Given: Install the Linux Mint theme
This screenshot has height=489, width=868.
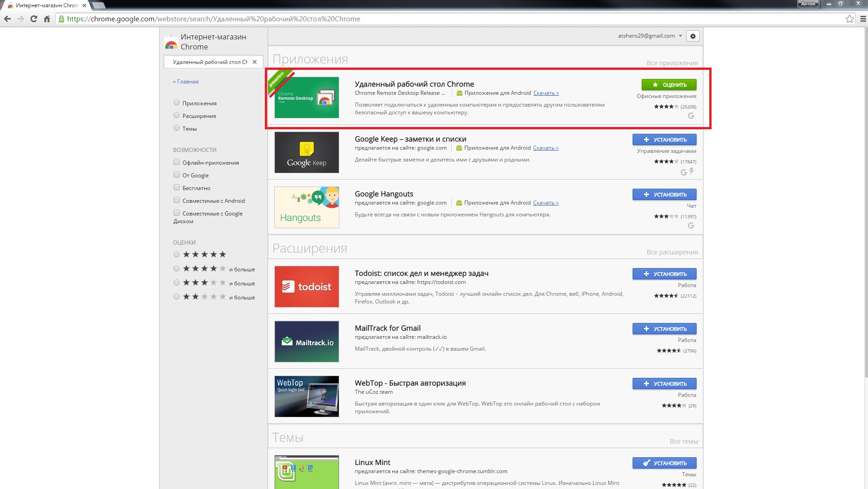Looking at the screenshot, I should [664, 463].
